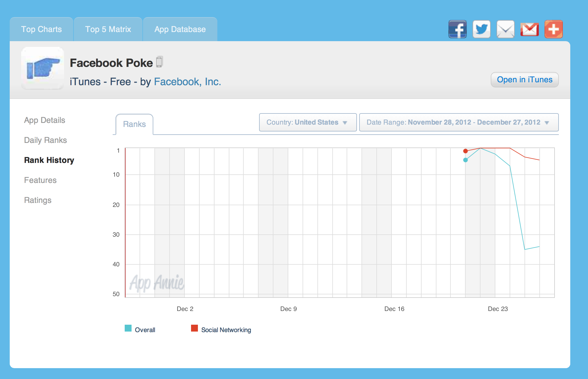Open Daily Ranks in sidebar
Viewport: 588px width, 379px height.
pos(45,140)
